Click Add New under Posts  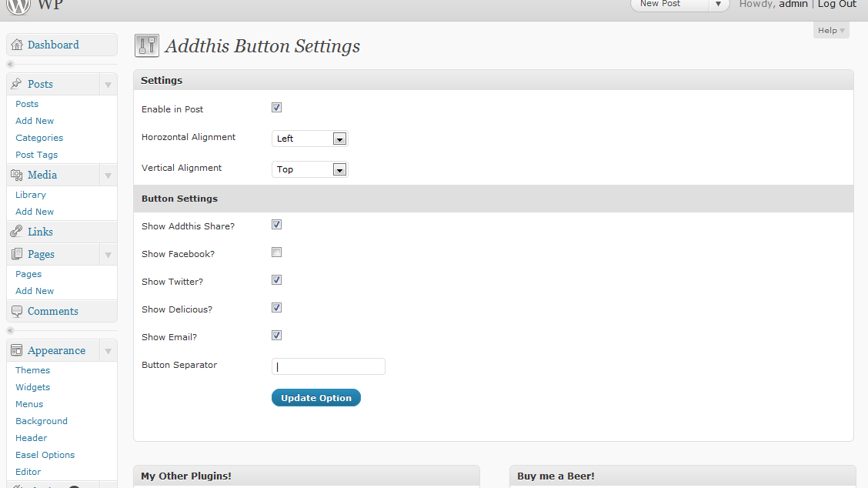pyautogui.click(x=35, y=121)
